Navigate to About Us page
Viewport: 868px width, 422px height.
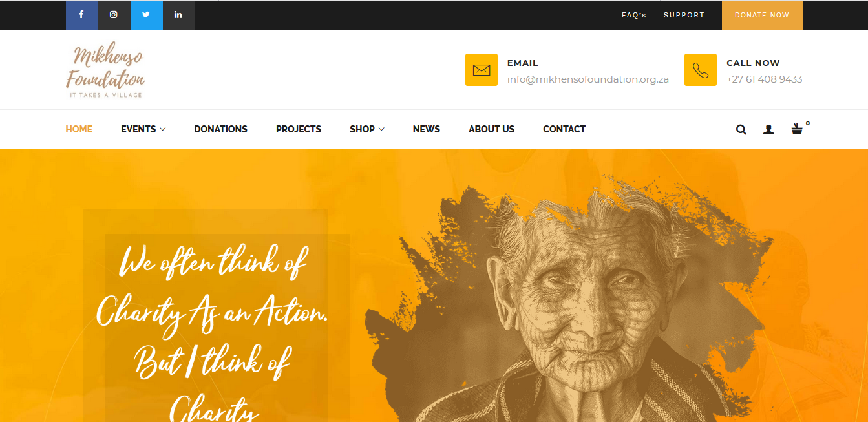click(x=492, y=129)
